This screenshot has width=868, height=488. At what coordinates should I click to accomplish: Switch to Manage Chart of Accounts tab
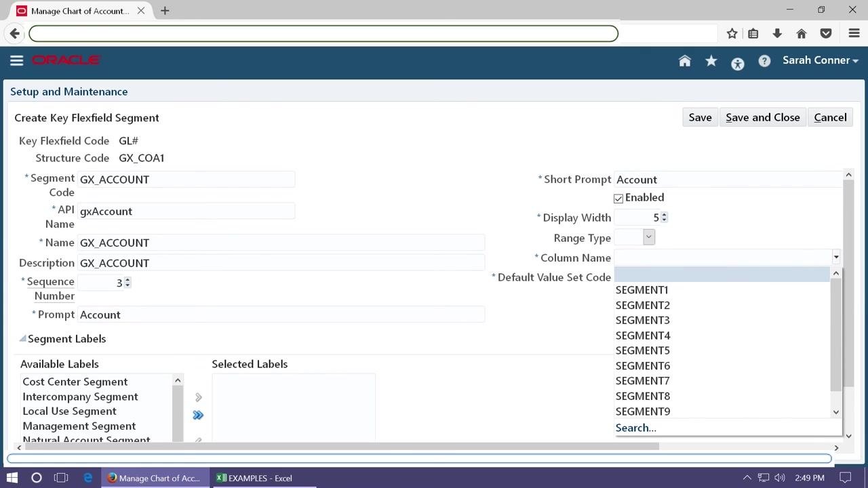point(80,11)
